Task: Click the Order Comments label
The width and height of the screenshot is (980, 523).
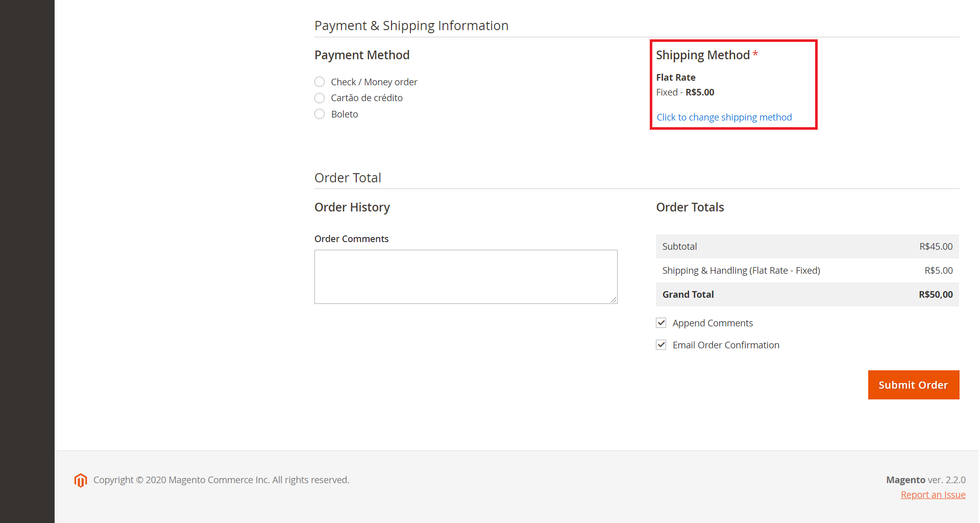Action: [351, 239]
